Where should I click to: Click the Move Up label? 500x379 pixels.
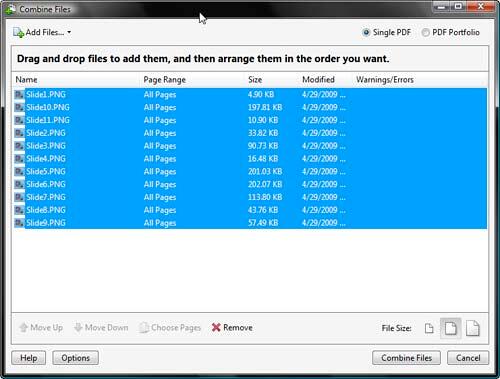pos(47,328)
